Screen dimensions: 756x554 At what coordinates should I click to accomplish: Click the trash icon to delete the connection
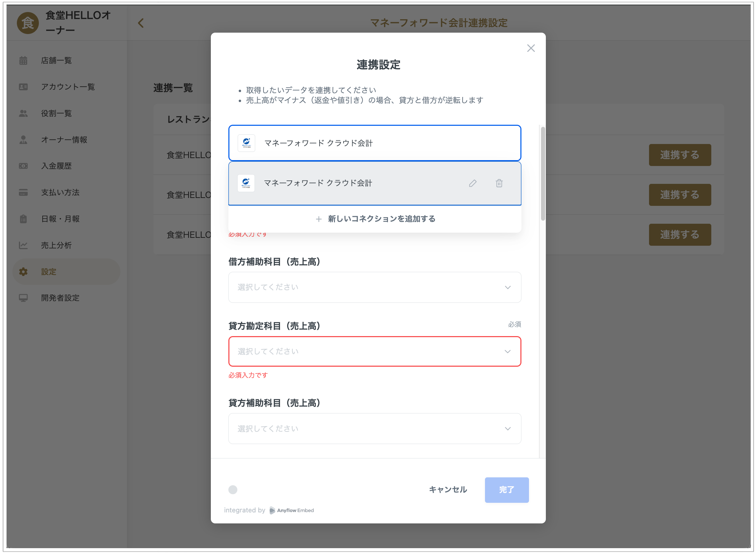pos(499,183)
